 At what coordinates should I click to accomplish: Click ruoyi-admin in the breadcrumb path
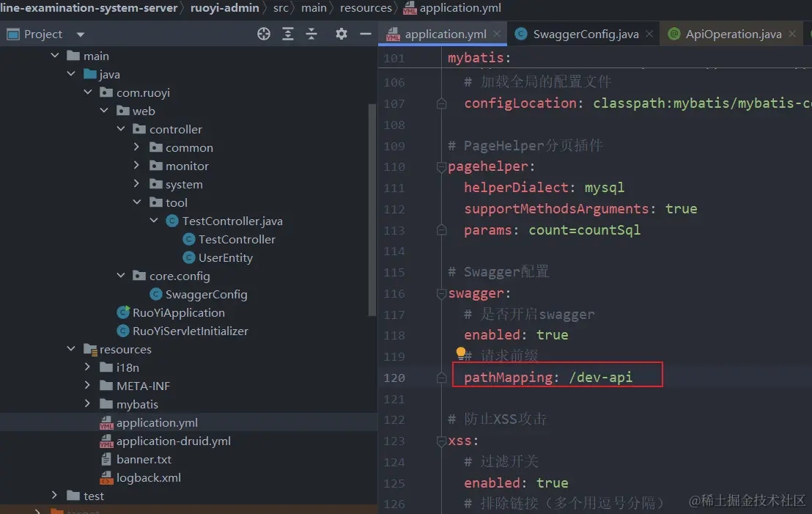tap(225, 8)
